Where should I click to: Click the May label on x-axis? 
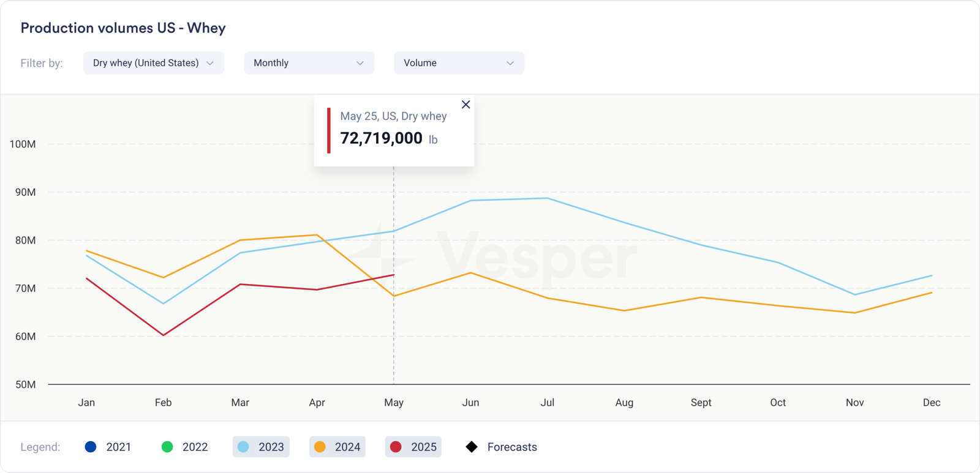pyautogui.click(x=394, y=403)
